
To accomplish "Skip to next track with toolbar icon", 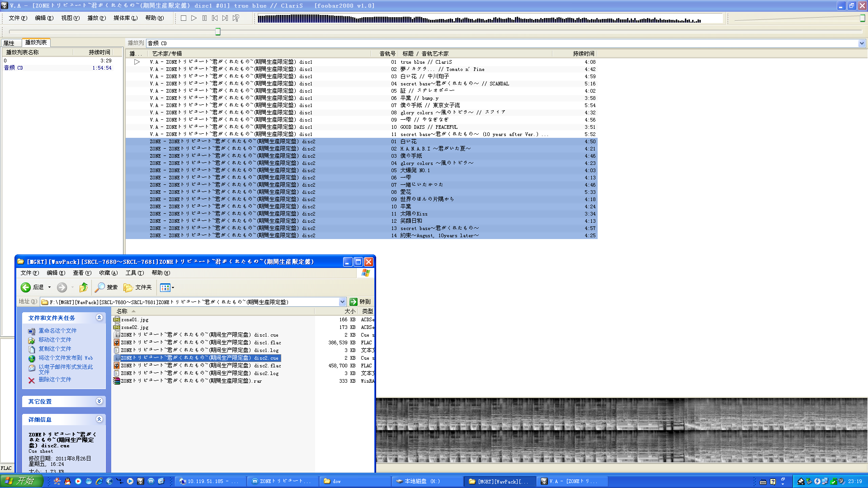I will (x=225, y=18).
